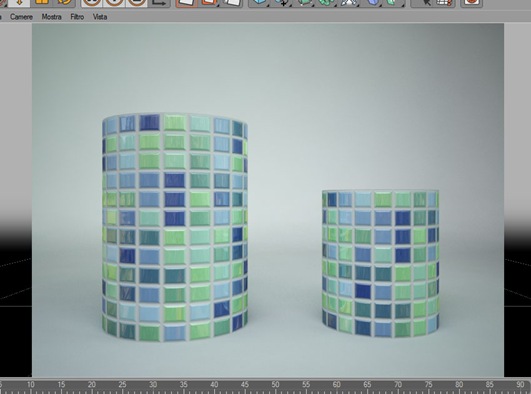This screenshot has height=394, width=531.
Task: Jump to frame 45 on the timeline
Action: 245,385
